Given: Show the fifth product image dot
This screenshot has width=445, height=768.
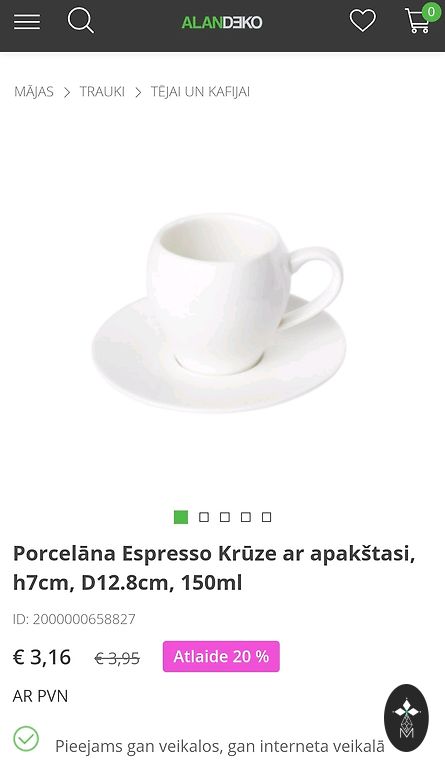Looking at the screenshot, I should [x=266, y=517].
